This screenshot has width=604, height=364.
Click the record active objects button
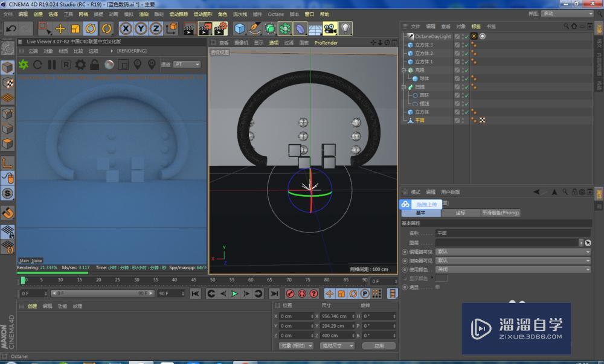click(290, 294)
